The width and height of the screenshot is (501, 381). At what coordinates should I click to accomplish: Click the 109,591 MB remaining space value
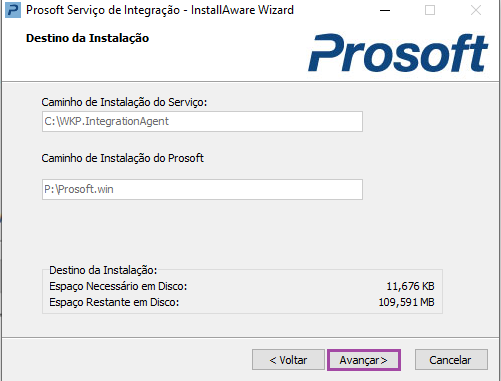[406, 302]
